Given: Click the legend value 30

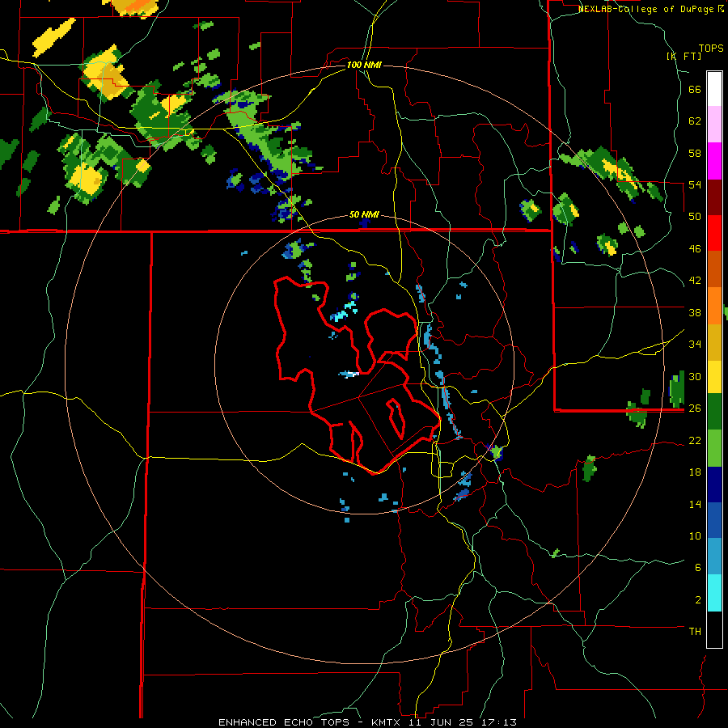Looking at the screenshot, I should [695, 376].
